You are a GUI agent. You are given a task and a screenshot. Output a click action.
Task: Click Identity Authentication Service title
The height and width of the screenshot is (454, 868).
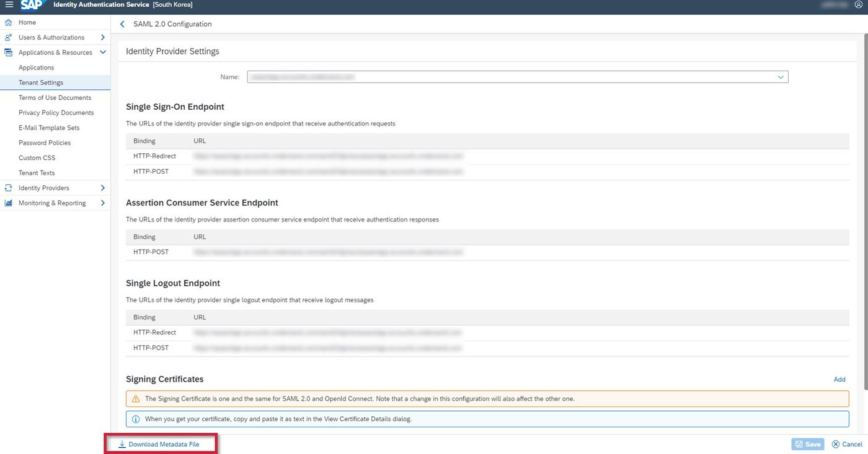pos(101,5)
